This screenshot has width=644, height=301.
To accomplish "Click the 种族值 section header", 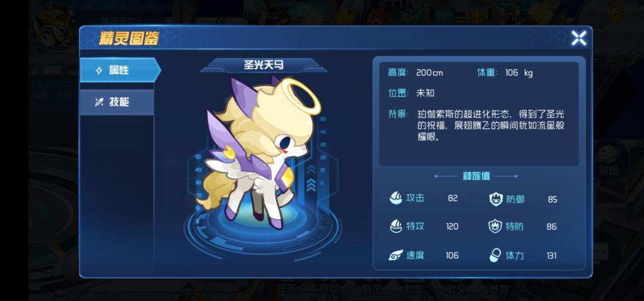I will point(476,176).
